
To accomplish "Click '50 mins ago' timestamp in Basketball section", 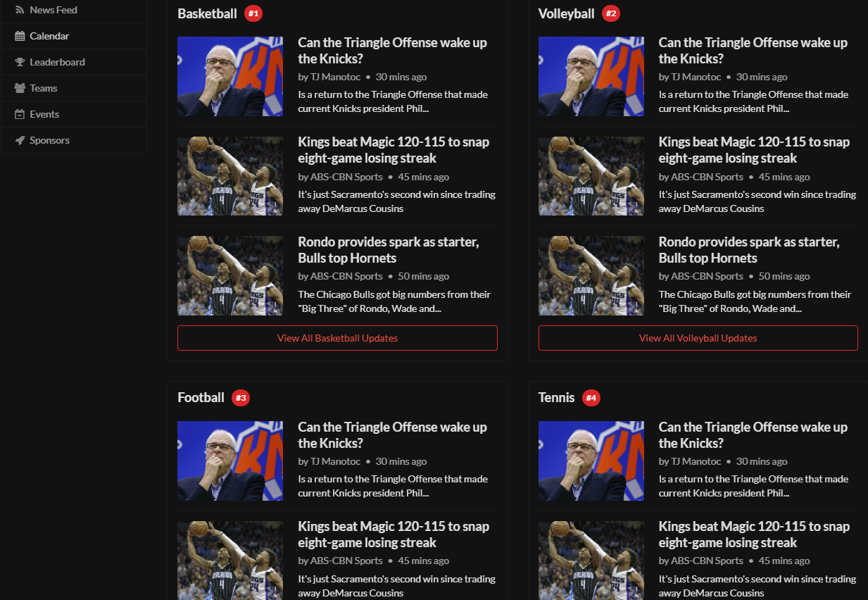I will [423, 276].
